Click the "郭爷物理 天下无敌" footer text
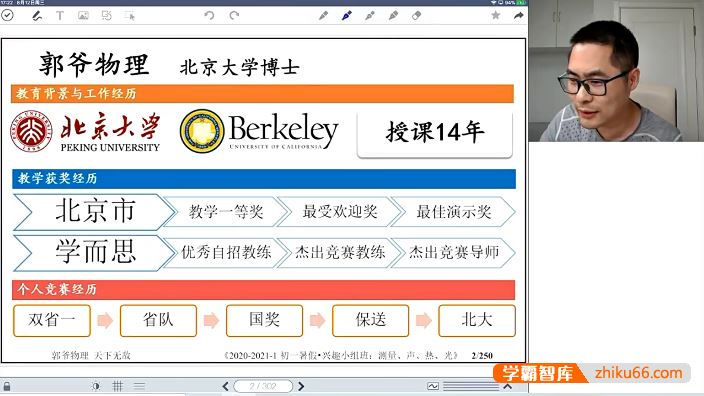Screen dimensions: 704x396 [x=91, y=356]
